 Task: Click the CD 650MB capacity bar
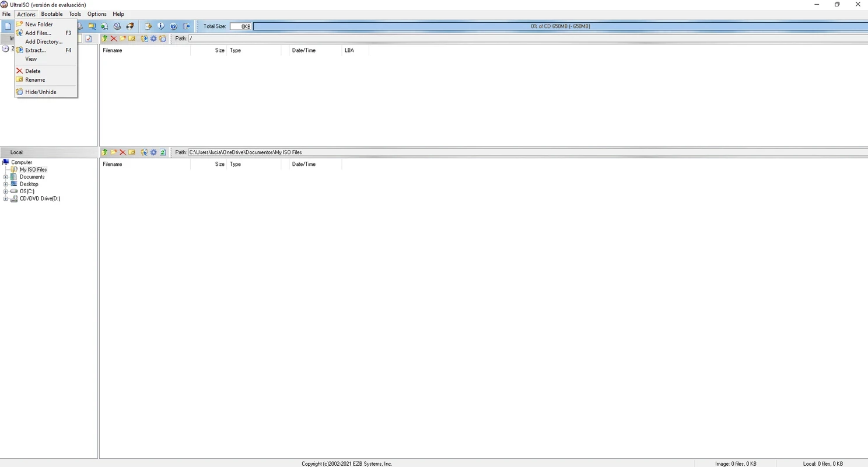pyautogui.click(x=560, y=26)
